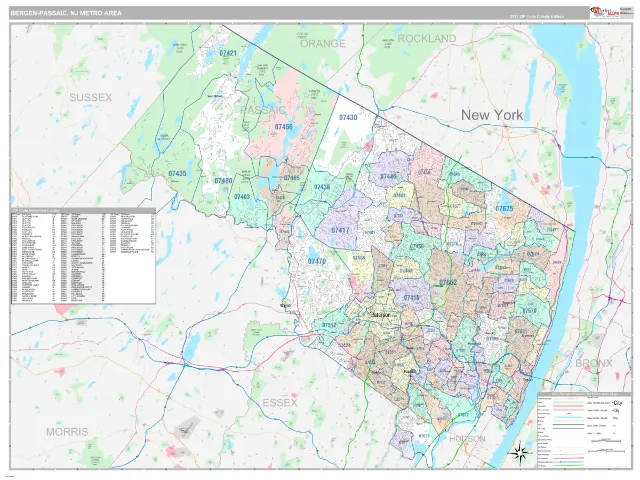
Task: Click the MORRIS county label
Action: click(67, 432)
